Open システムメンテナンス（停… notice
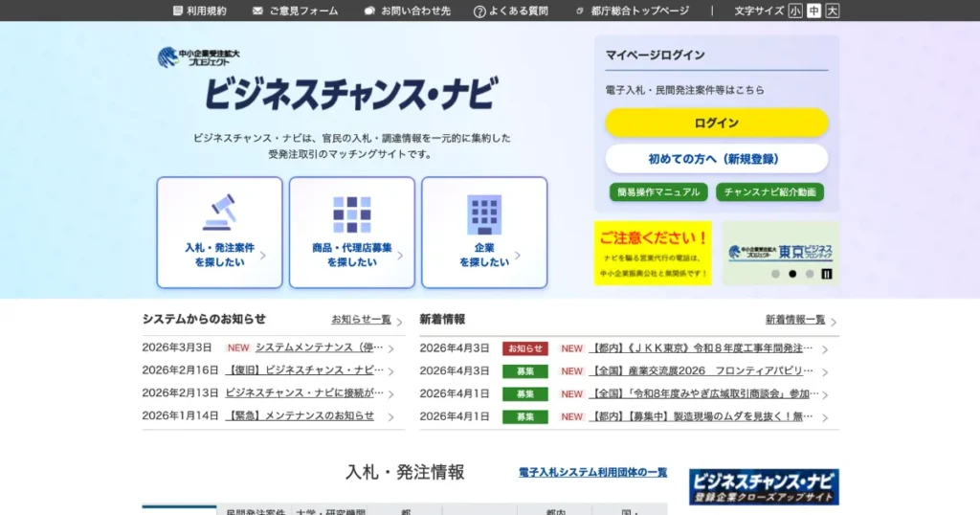 (x=320, y=347)
